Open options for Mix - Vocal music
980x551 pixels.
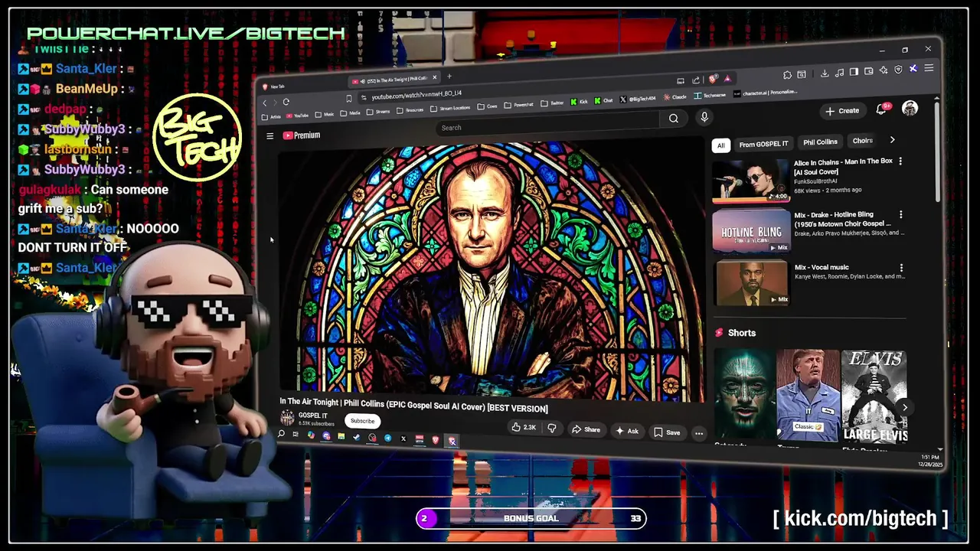point(901,268)
